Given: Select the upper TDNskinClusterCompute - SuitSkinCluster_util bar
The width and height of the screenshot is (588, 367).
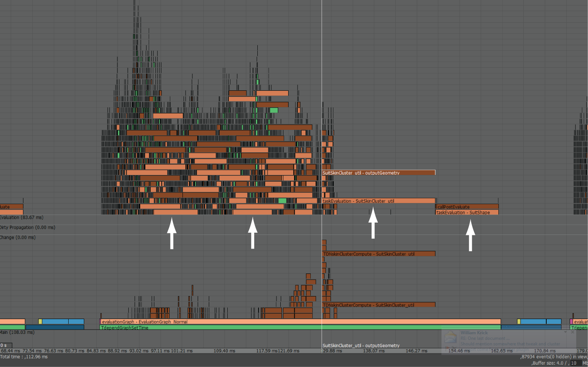Looking at the screenshot, I should (x=379, y=254).
